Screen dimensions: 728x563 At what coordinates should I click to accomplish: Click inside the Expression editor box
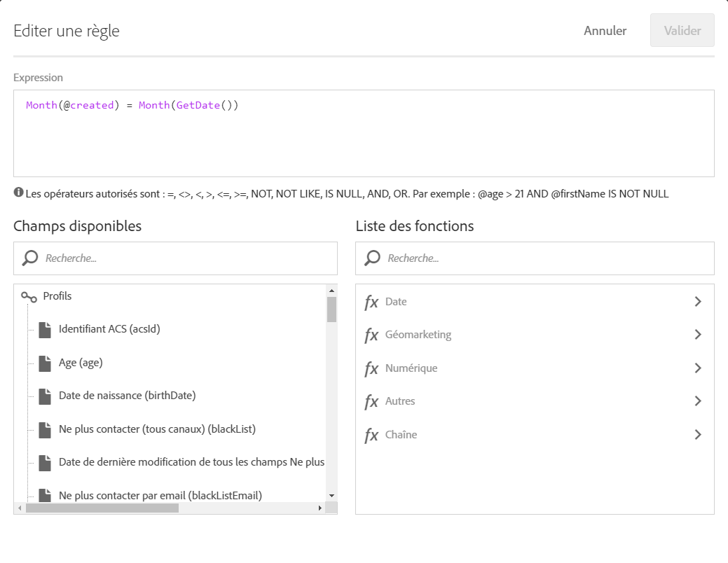tap(364, 140)
